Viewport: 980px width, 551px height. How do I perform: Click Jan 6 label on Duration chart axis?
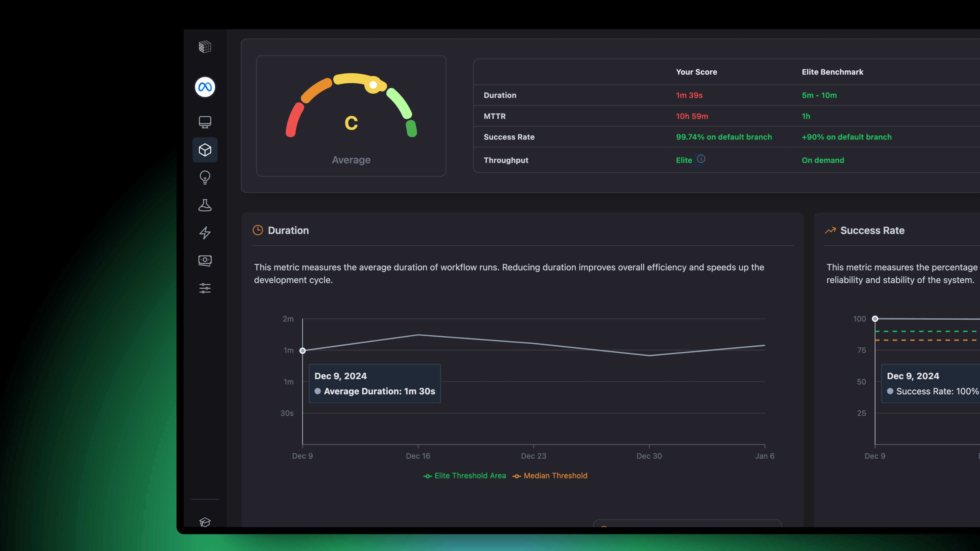(x=765, y=456)
